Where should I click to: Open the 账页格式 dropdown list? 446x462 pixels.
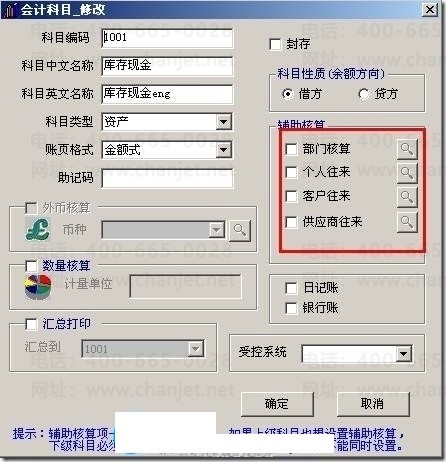(x=224, y=150)
